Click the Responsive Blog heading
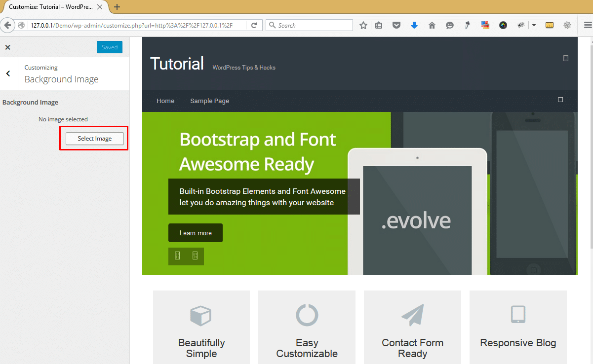 [x=518, y=343]
